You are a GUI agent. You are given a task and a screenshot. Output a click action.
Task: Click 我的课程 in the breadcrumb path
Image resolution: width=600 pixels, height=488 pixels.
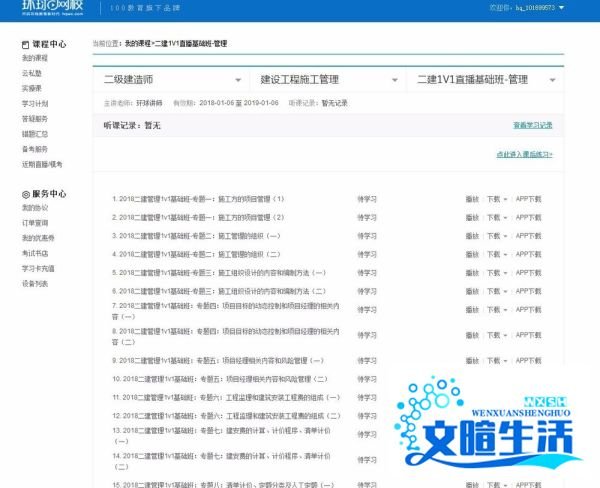[138, 44]
